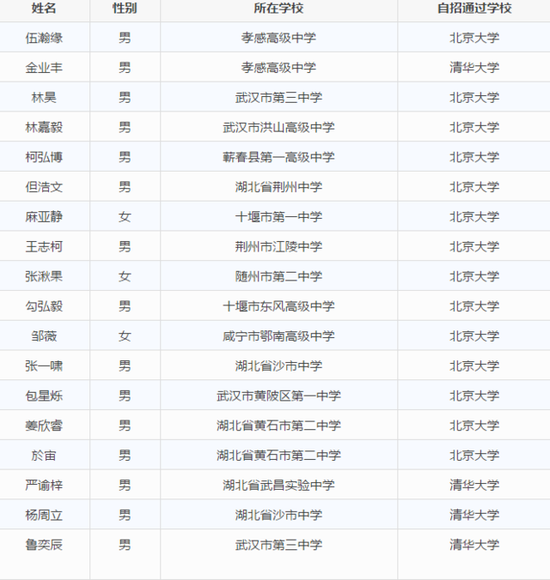This screenshot has height=580, width=550.
Task: Click 湖北省沙市中学 in 张一啸's row
Action: point(279,366)
